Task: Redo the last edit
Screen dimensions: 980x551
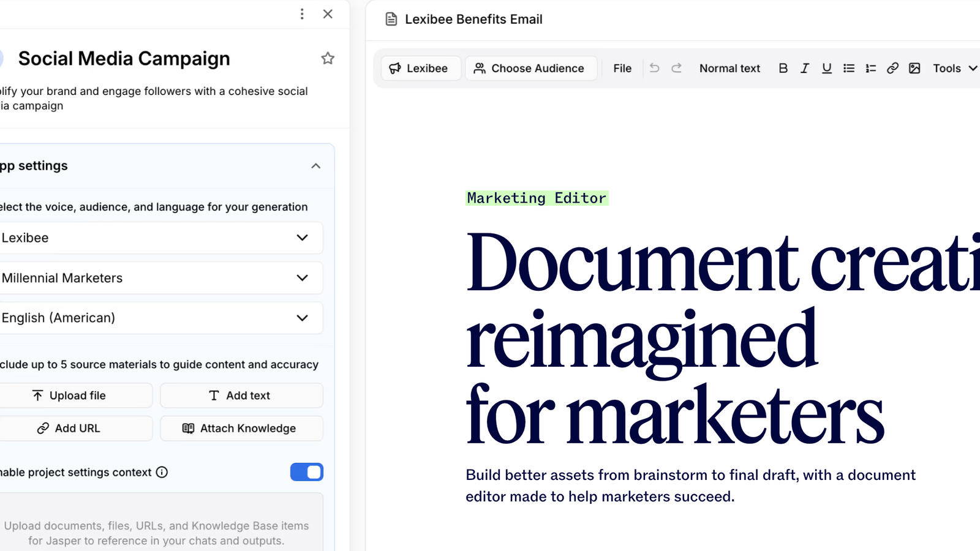Action: 676,68
